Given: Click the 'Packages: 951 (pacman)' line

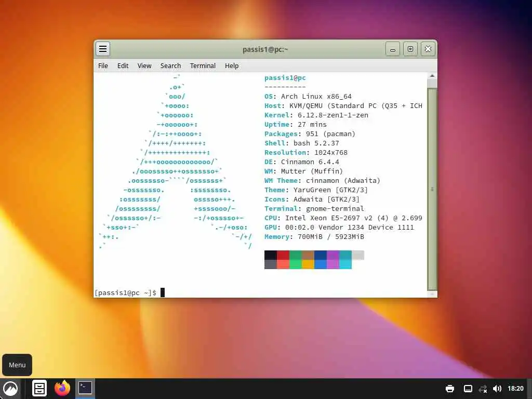Looking at the screenshot, I should click(310, 134).
